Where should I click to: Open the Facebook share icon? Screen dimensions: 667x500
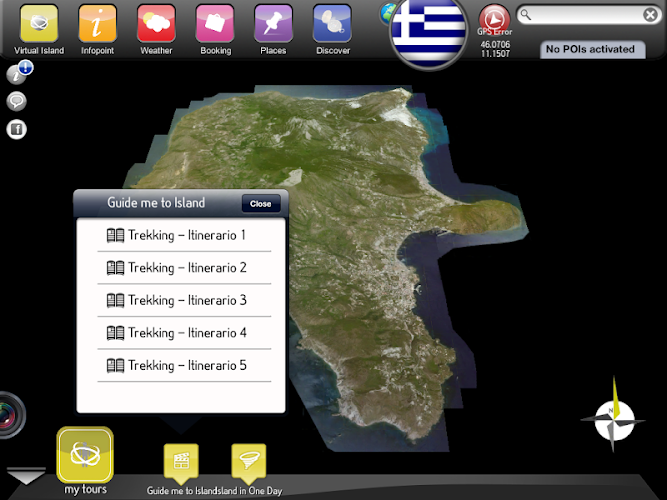coord(17,129)
